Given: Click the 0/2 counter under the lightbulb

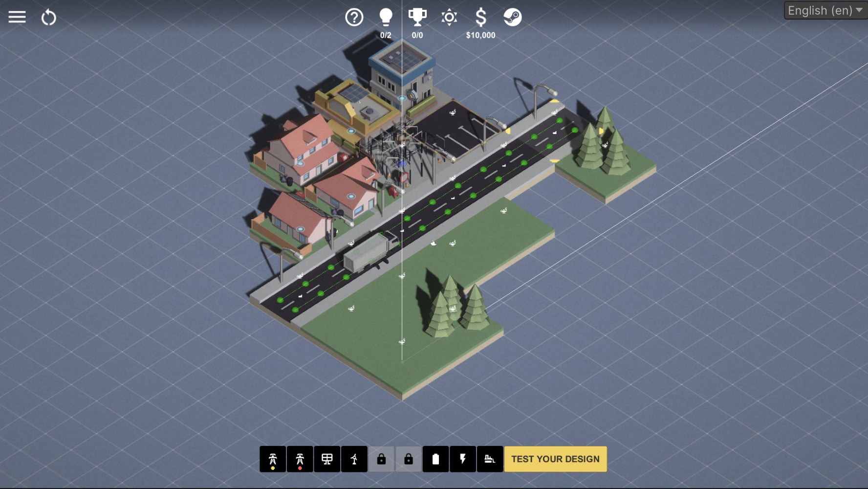Looking at the screenshot, I should point(386,35).
